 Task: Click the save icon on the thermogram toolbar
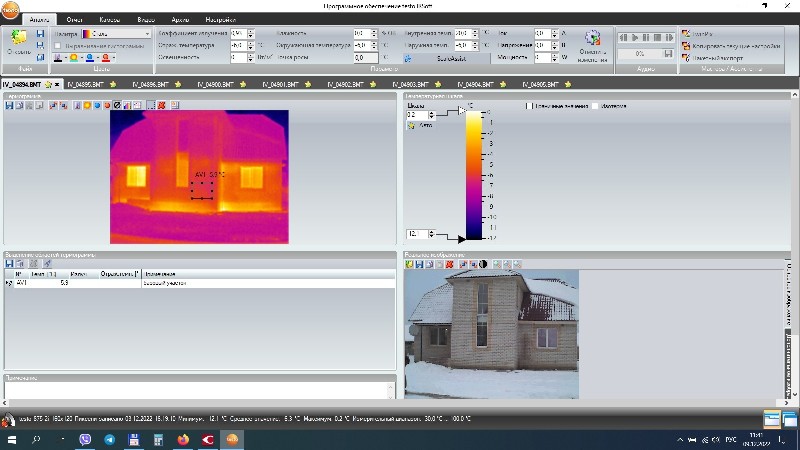(9, 104)
